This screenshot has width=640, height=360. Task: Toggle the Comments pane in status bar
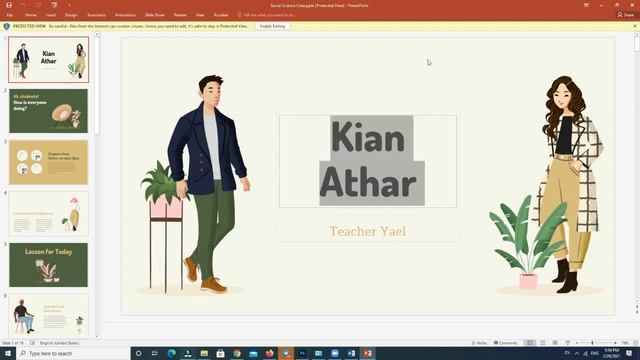[505, 343]
